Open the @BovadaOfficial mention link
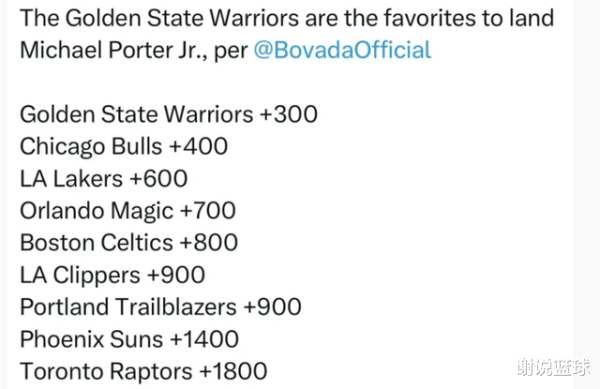Screen dimensions: 600x389 (342, 50)
